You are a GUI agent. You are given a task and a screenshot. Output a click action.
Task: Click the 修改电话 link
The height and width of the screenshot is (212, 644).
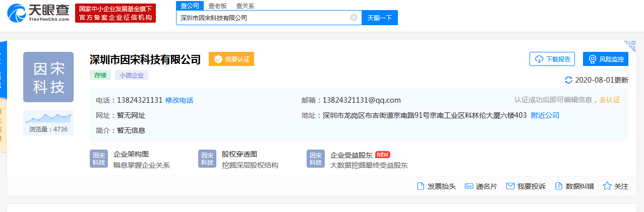click(179, 100)
